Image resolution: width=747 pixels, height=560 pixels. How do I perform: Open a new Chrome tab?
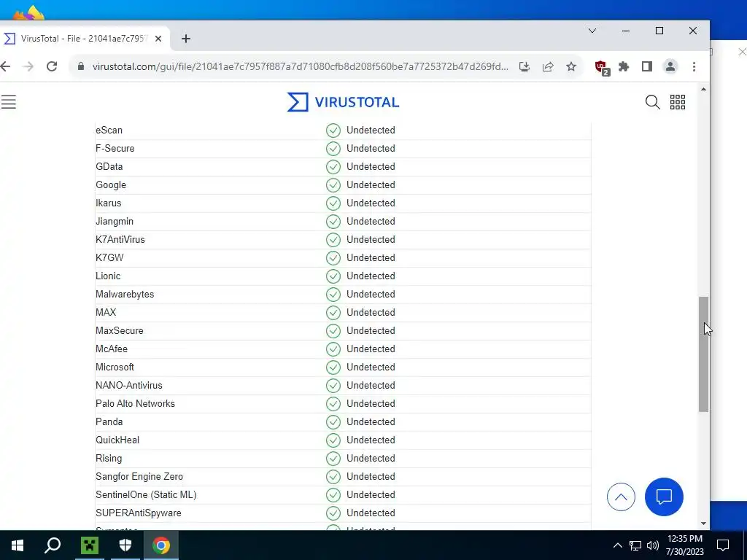pos(186,39)
